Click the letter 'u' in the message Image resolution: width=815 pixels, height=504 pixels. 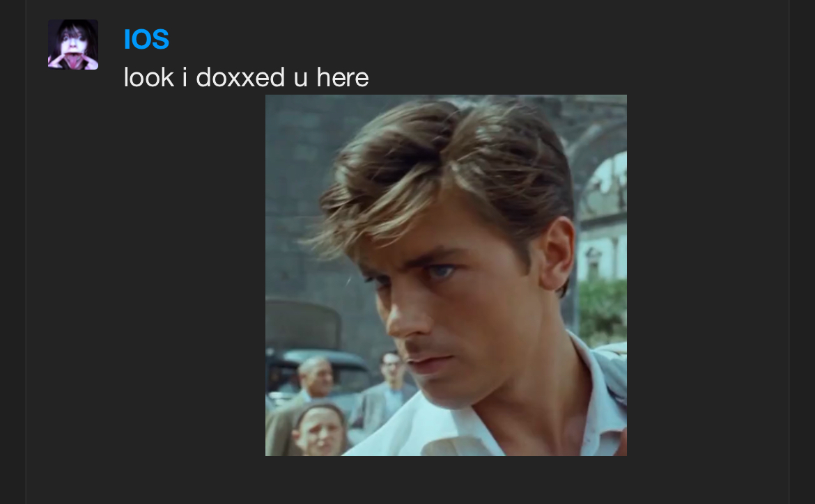click(300, 79)
